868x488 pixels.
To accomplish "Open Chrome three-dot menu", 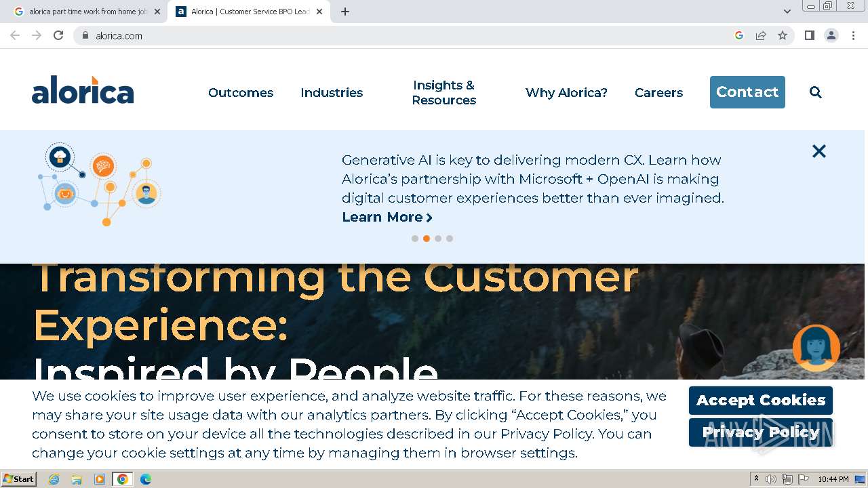I will [x=853, y=35].
